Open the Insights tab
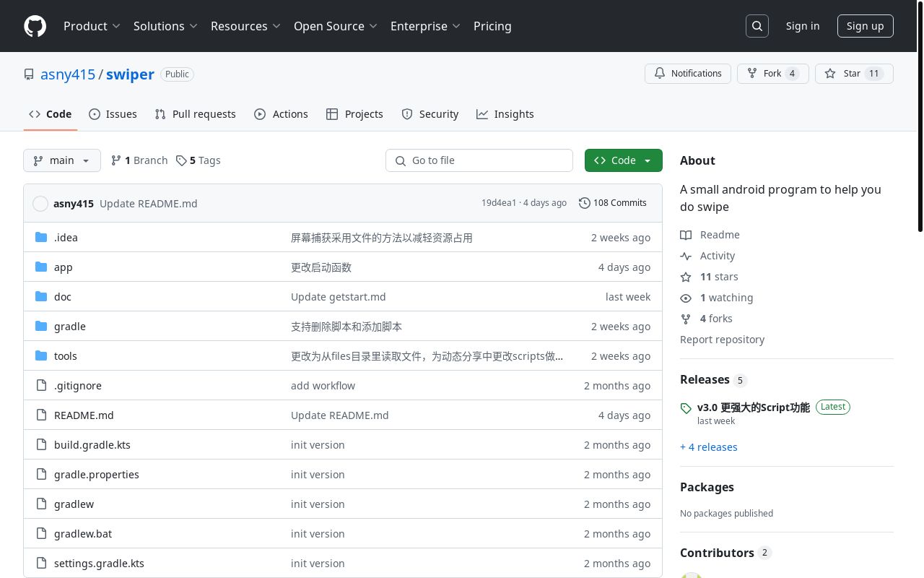The width and height of the screenshot is (924, 578). click(x=505, y=114)
